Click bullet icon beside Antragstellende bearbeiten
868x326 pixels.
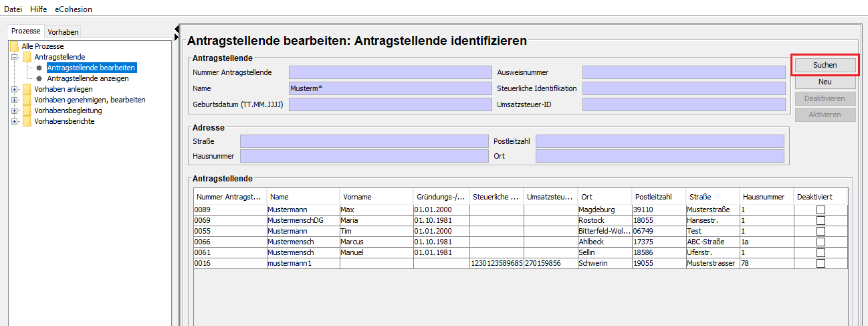coord(39,68)
